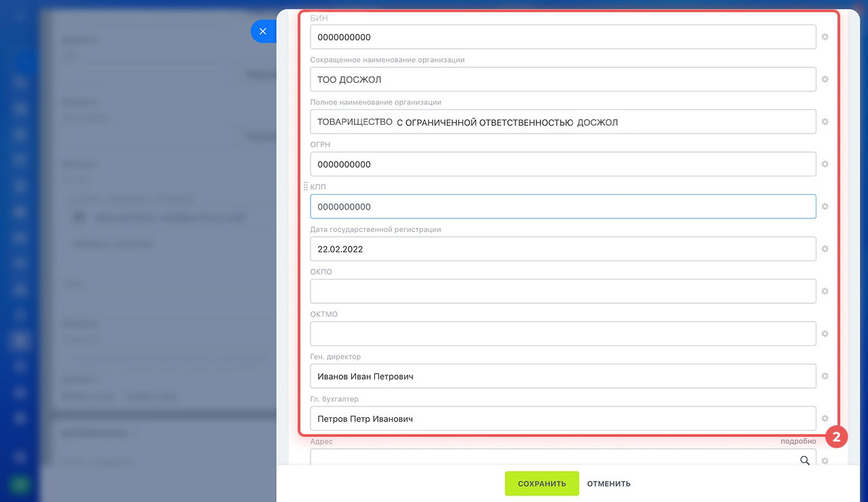
Task: Select the date field showing 22.02.2022
Action: [x=562, y=249]
